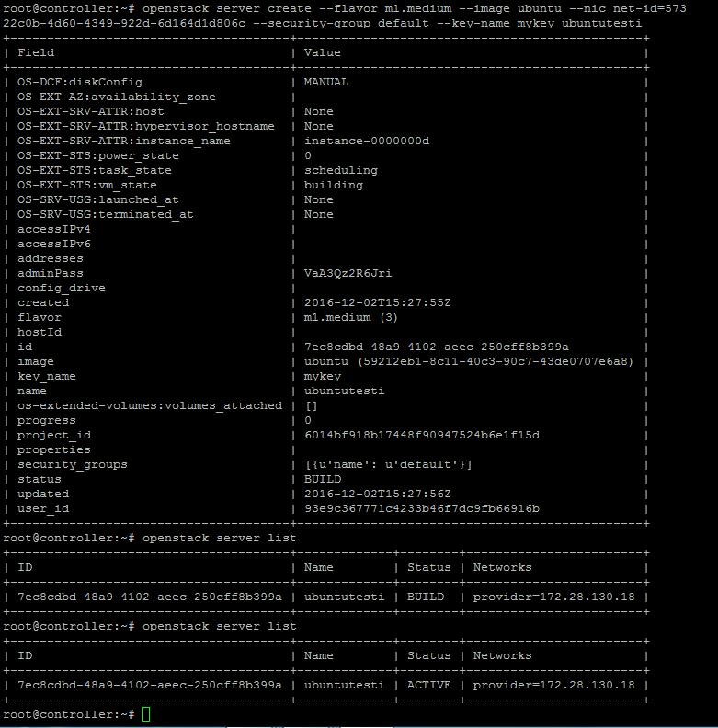Click the security_groups value with u'default'
This screenshot has width=718, height=728.
[388, 465]
